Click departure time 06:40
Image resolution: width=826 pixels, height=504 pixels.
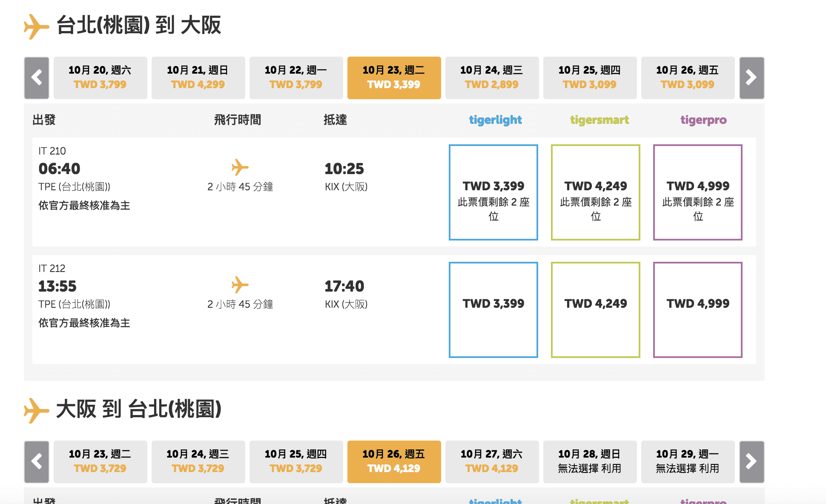(59, 169)
